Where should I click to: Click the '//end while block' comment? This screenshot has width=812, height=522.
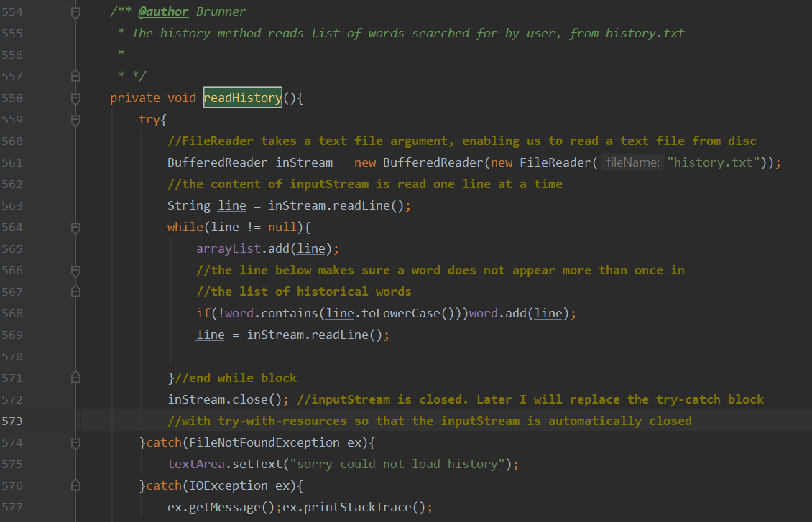point(236,378)
